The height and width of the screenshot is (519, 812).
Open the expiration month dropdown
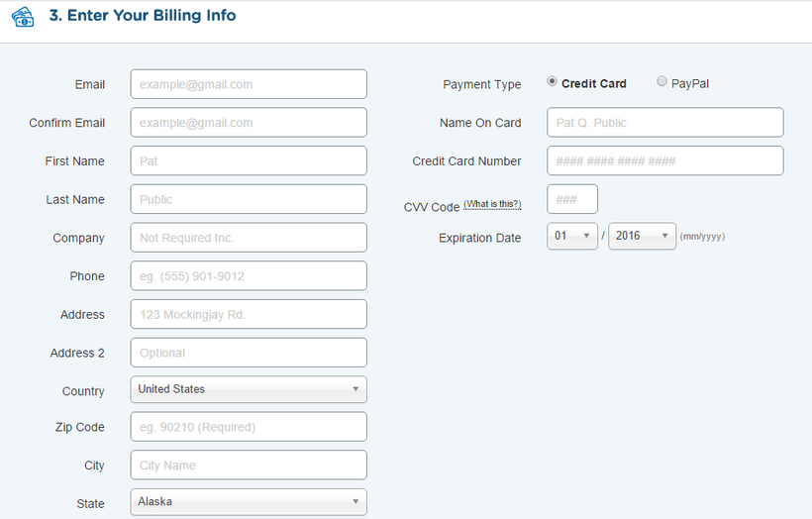(x=572, y=236)
